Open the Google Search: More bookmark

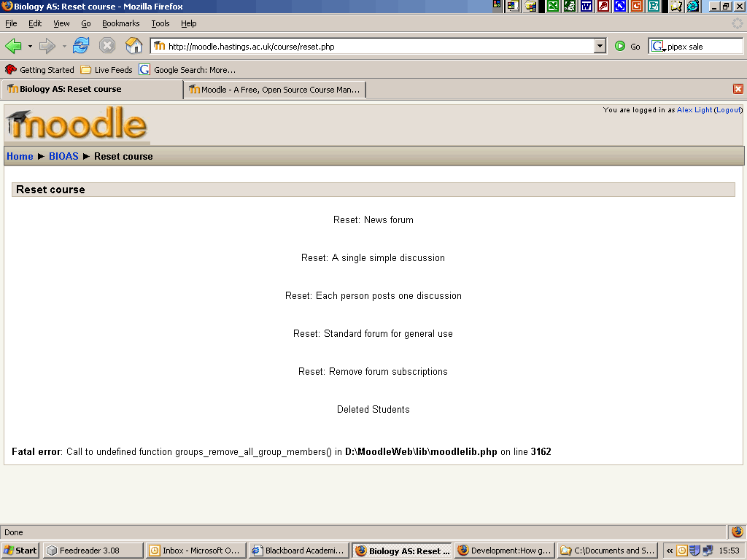click(187, 69)
